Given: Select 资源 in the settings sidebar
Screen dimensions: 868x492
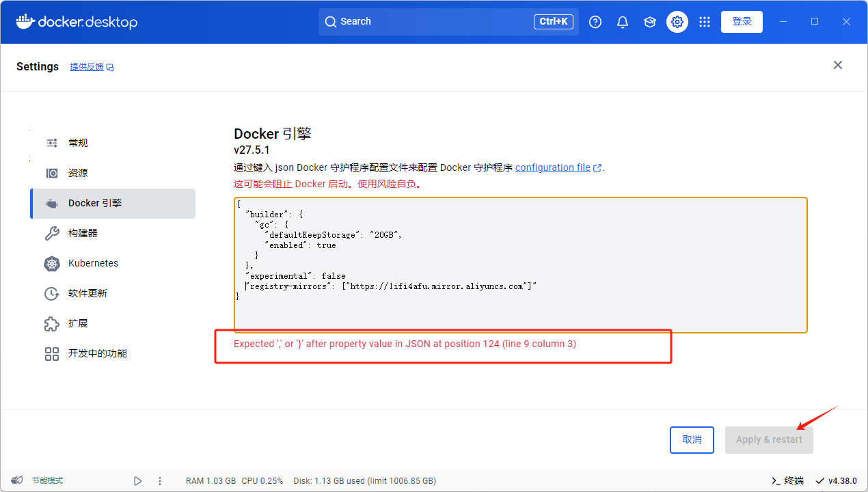Looking at the screenshot, I should pos(78,173).
